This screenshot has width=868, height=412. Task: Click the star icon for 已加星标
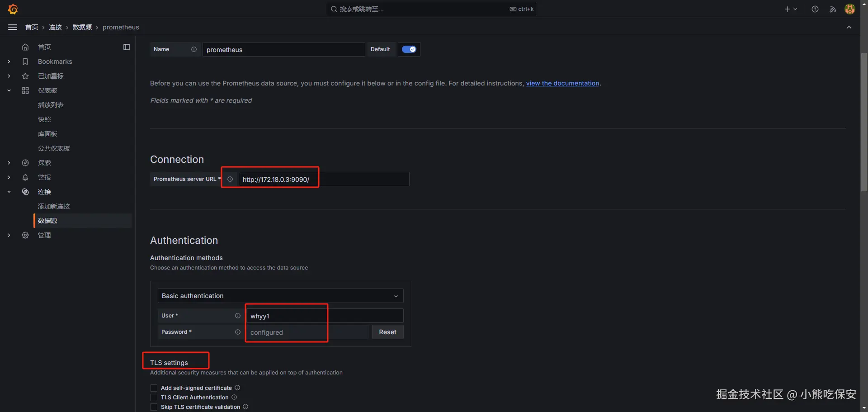click(25, 76)
